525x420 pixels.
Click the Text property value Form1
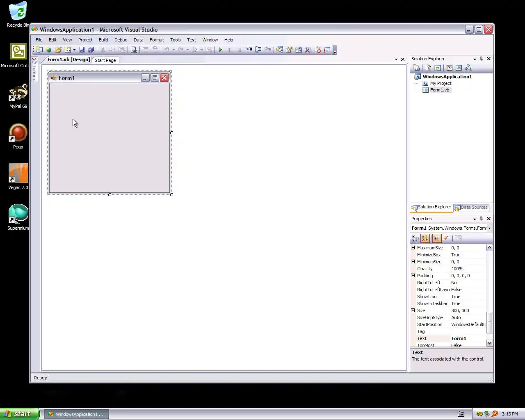pyautogui.click(x=468, y=338)
